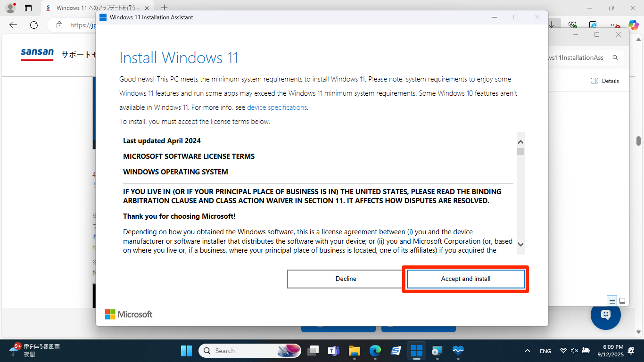Switch File Explorer to large thumbnails view
The height and width of the screenshot is (362, 644).
point(622,301)
